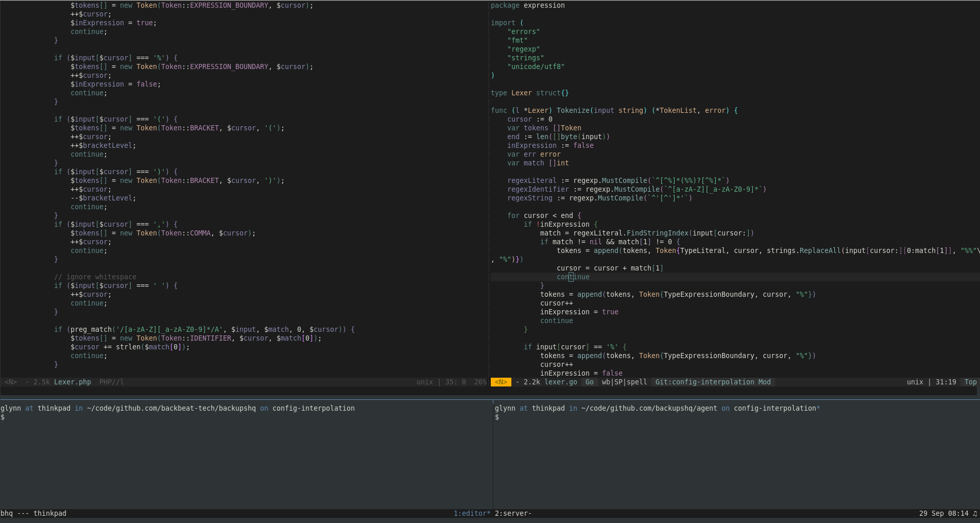
Task: Click the highlighted 'continue' at cursor line in lexer.go
Action: pyautogui.click(x=573, y=277)
